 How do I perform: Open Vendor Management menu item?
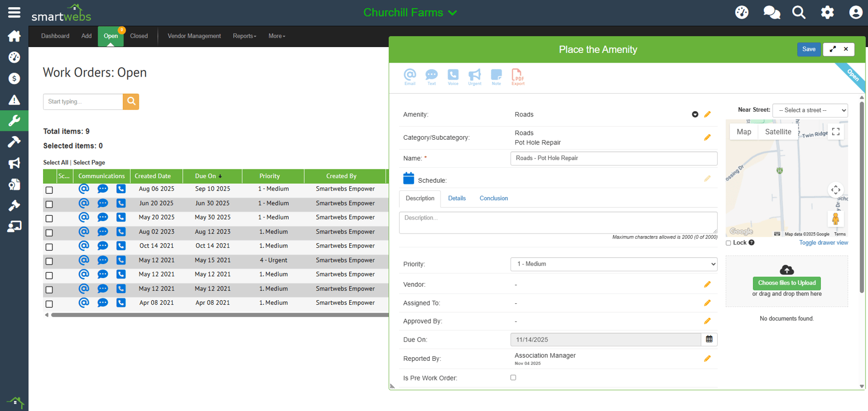tap(194, 36)
